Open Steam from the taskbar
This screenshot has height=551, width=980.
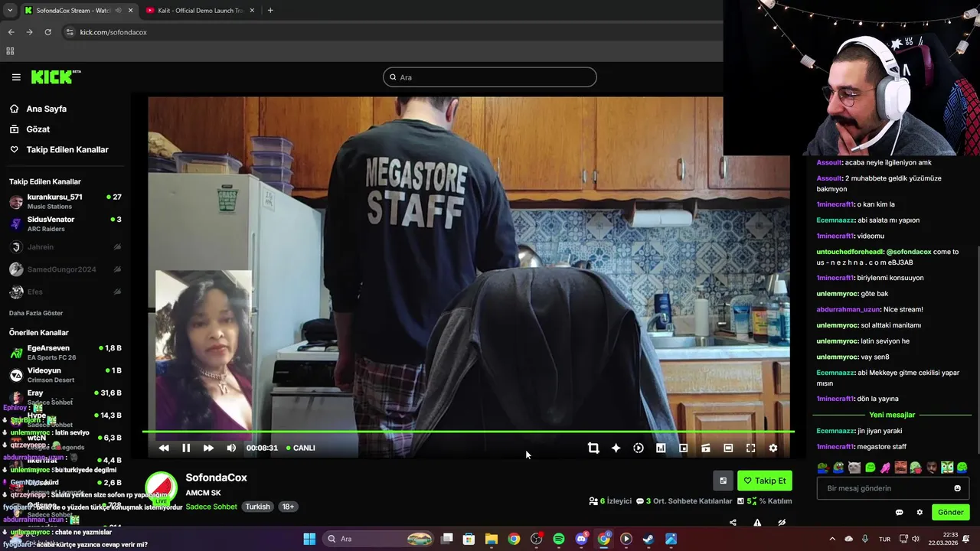pos(648,539)
